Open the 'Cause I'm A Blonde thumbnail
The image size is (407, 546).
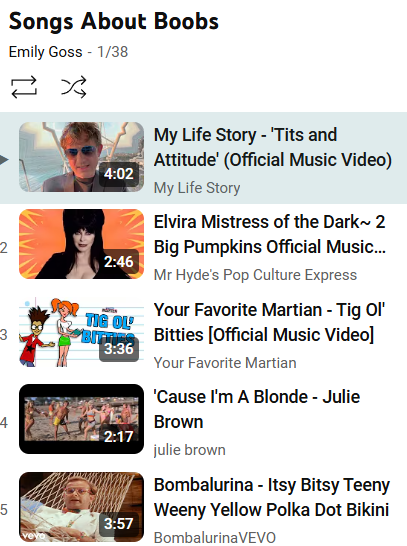pyautogui.click(x=81, y=419)
